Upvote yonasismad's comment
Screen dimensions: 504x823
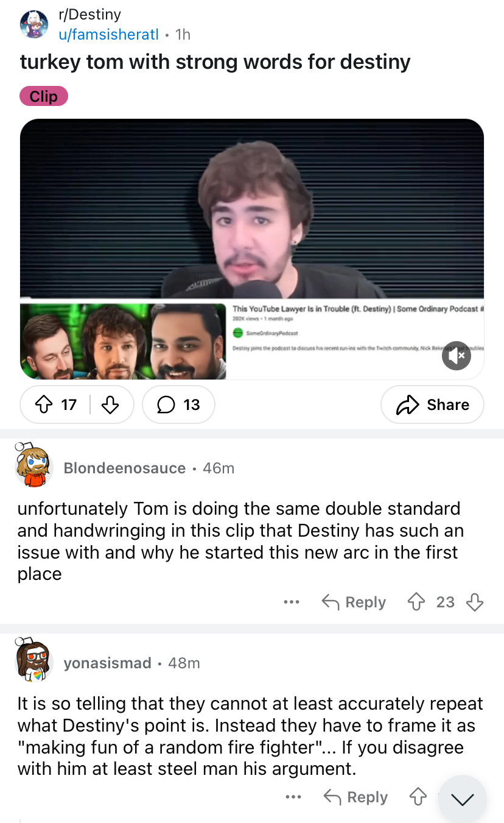418,797
